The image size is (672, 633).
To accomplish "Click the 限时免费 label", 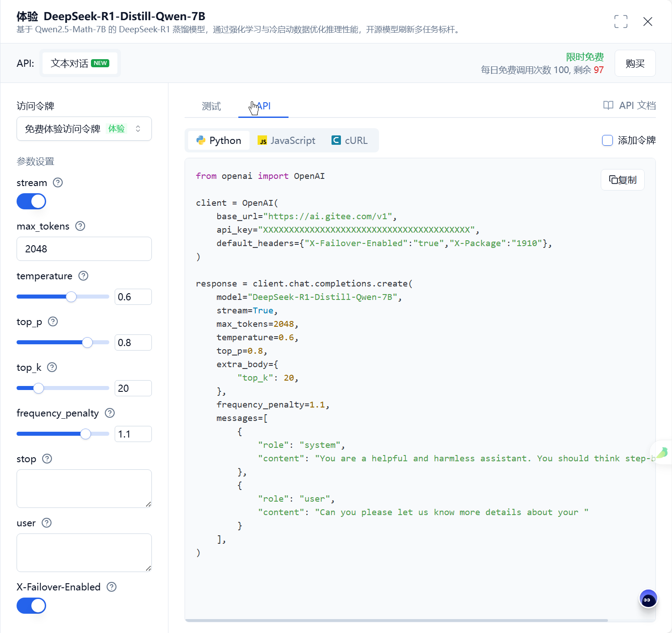I will pyautogui.click(x=585, y=57).
